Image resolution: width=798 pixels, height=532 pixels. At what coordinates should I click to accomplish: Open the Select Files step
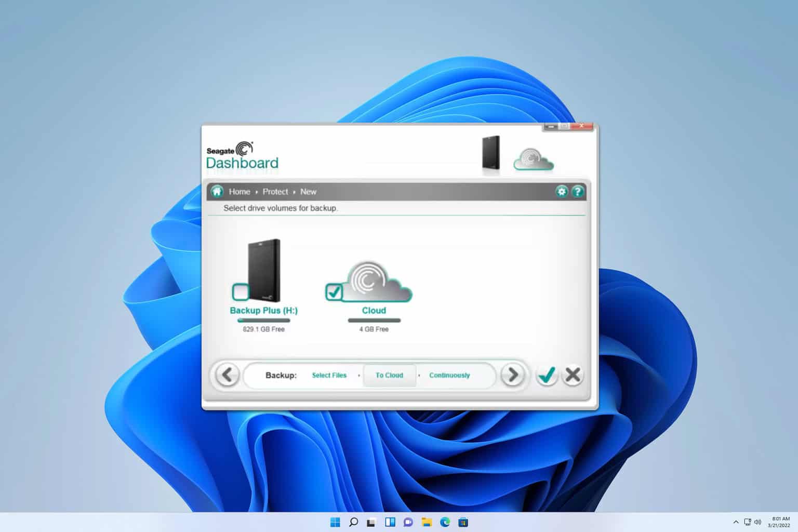[329, 375]
